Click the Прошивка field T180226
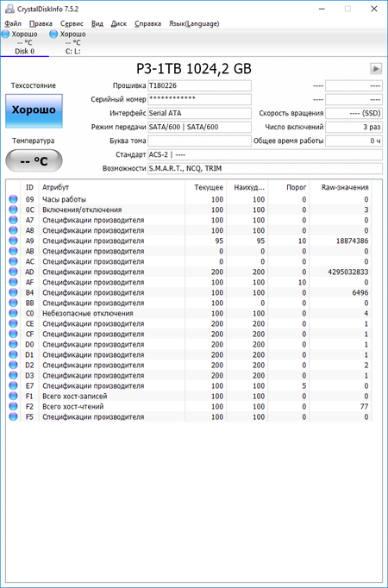Viewport: 388px width, 588px height. (x=199, y=85)
